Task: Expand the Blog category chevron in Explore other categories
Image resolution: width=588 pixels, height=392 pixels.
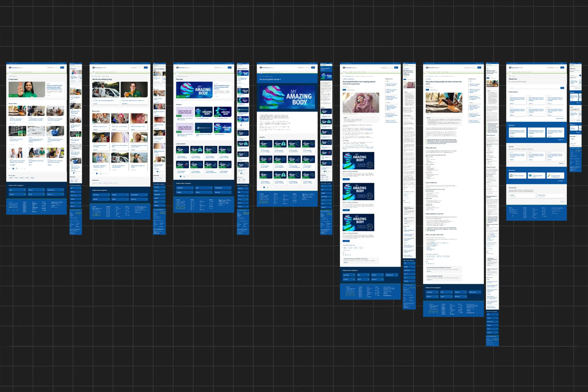Action: (368, 275)
